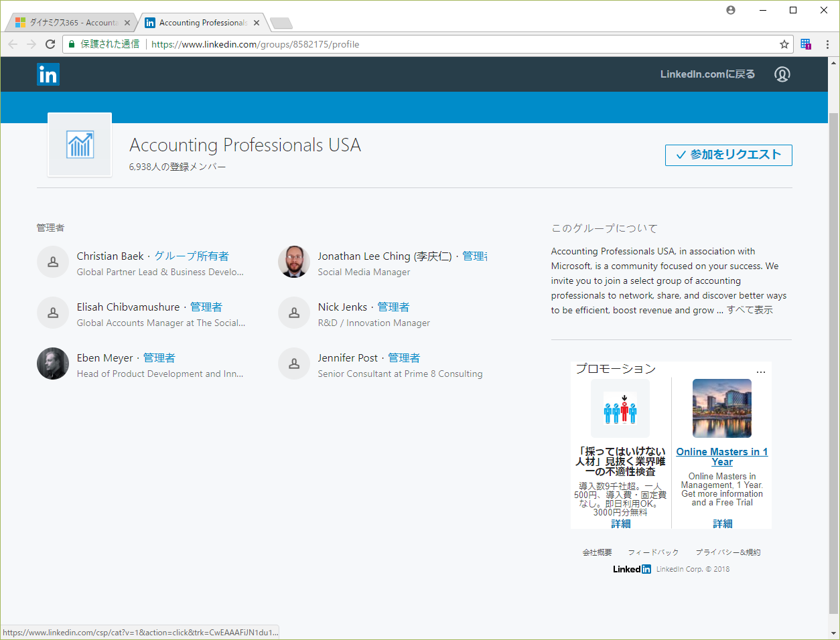Click Jonathan Lee Ching's profile photo
This screenshot has width=840, height=640.
click(294, 262)
